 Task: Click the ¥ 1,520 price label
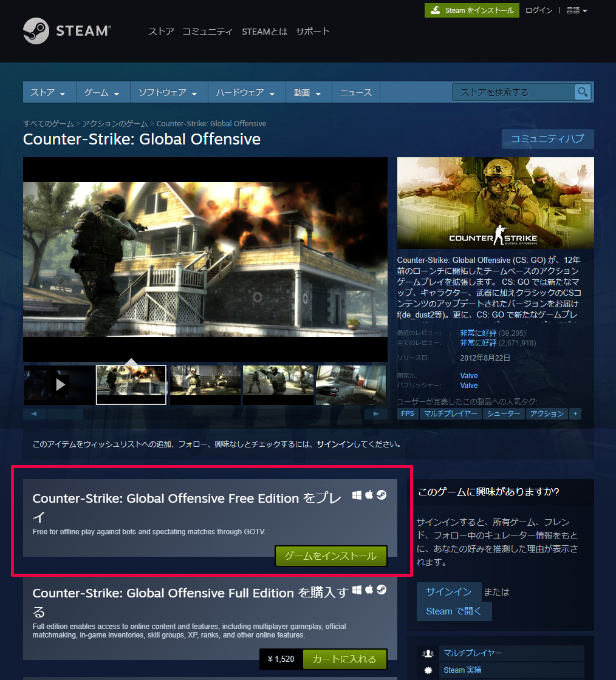click(281, 659)
